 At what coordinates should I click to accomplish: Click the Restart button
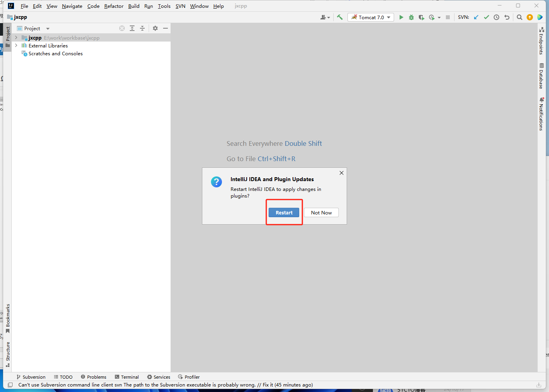pos(284,212)
